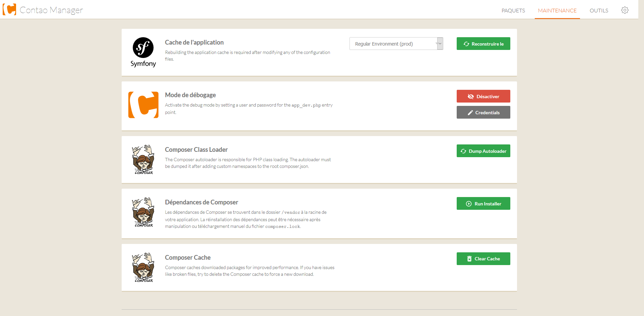The height and width of the screenshot is (316, 644).
Task: Click the Clear Cache button
Action: [483, 259]
